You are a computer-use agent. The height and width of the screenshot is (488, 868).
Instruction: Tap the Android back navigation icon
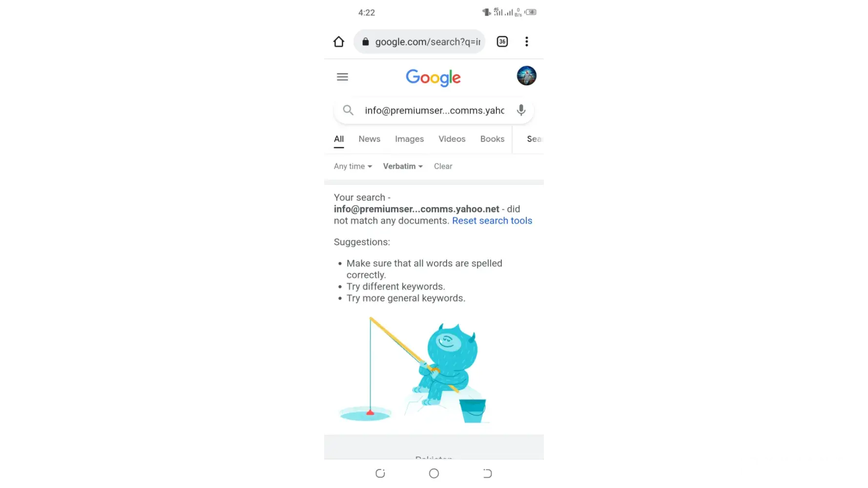[487, 473]
